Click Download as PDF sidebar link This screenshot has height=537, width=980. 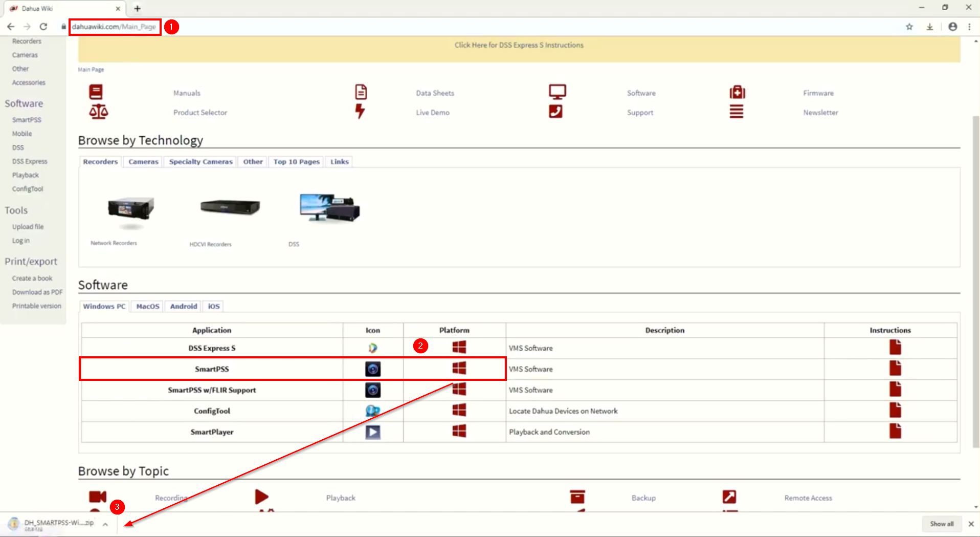pos(37,292)
